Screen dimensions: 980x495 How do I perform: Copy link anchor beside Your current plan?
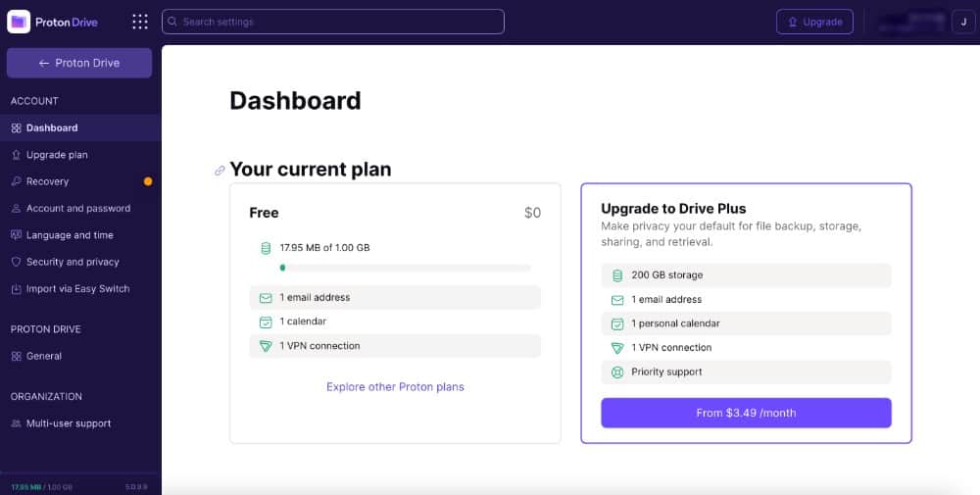(220, 171)
